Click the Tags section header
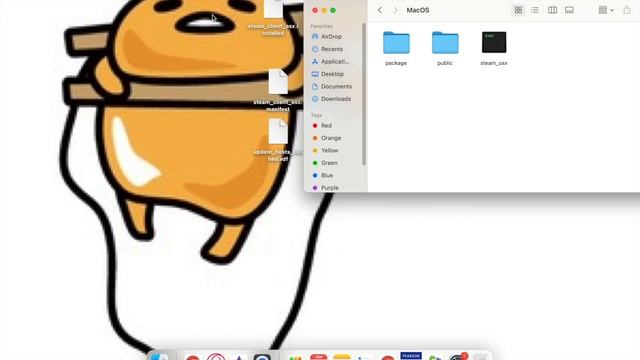The image size is (640, 360). pos(316,116)
